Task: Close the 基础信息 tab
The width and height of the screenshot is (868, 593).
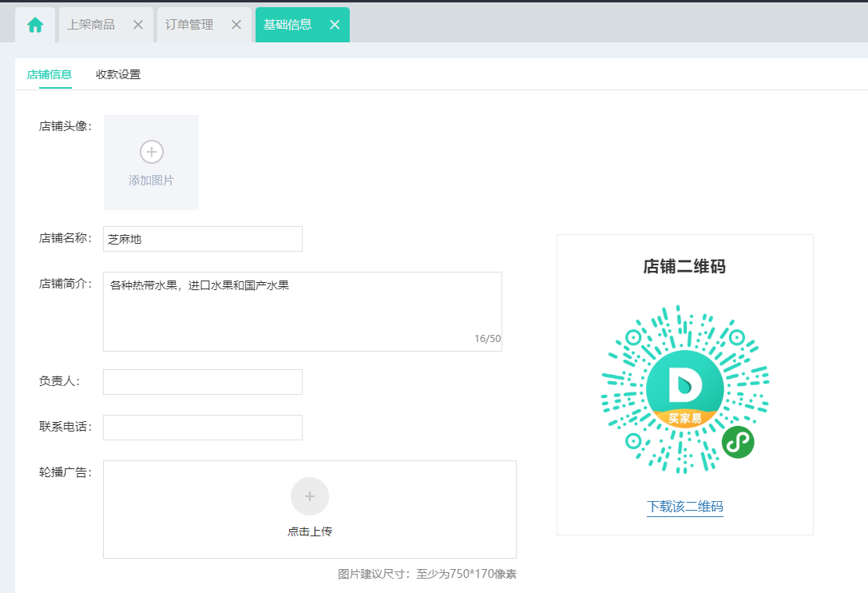Action: click(335, 25)
